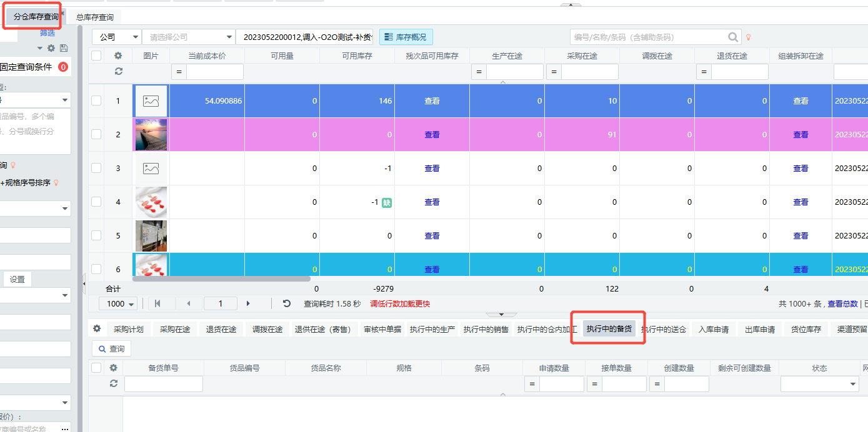
Task: Go to first page using pagination icon
Action: [157, 303]
